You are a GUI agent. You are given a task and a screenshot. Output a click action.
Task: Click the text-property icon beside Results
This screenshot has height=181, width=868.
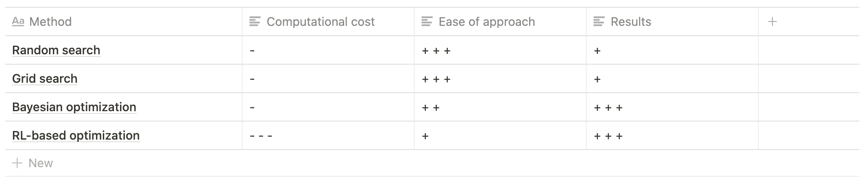(599, 22)
